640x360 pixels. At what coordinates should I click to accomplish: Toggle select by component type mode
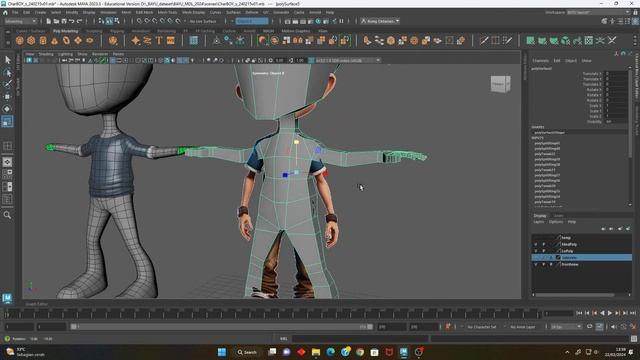pyautogui.click(x=117, y=21)
